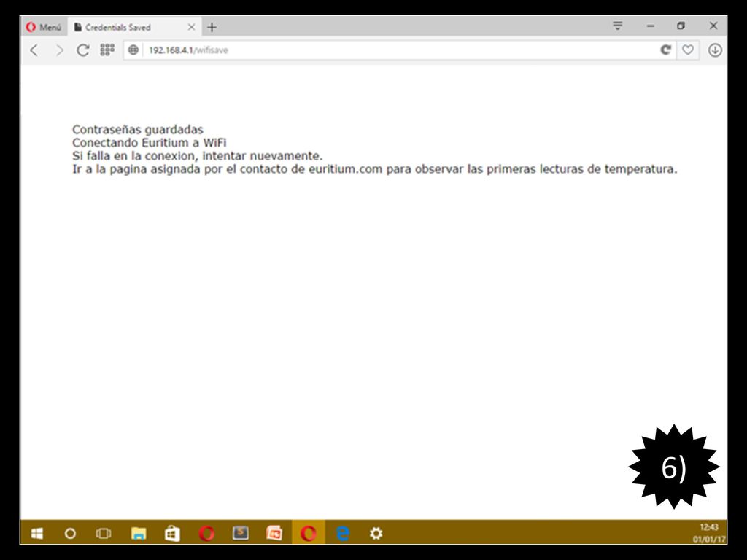Screen dimensions: 747x560
Task: Go back to previous page
Action: (x=34, y=50)
